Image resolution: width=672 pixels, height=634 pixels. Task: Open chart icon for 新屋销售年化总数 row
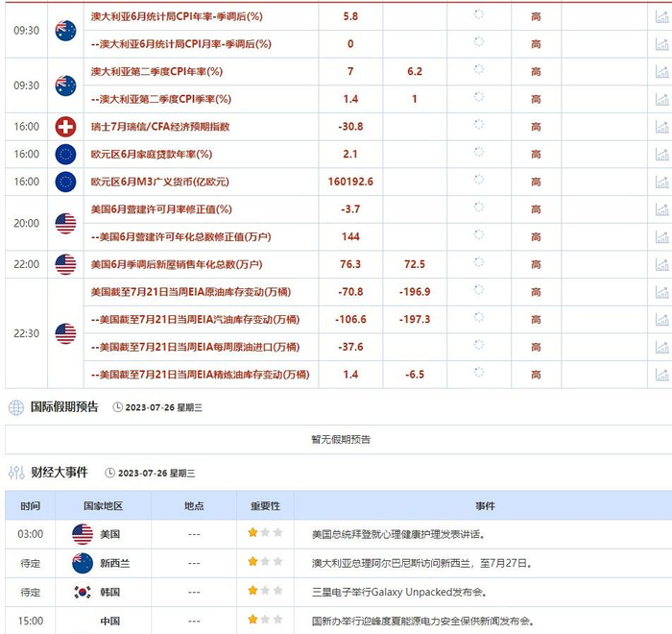click(662, 265)
